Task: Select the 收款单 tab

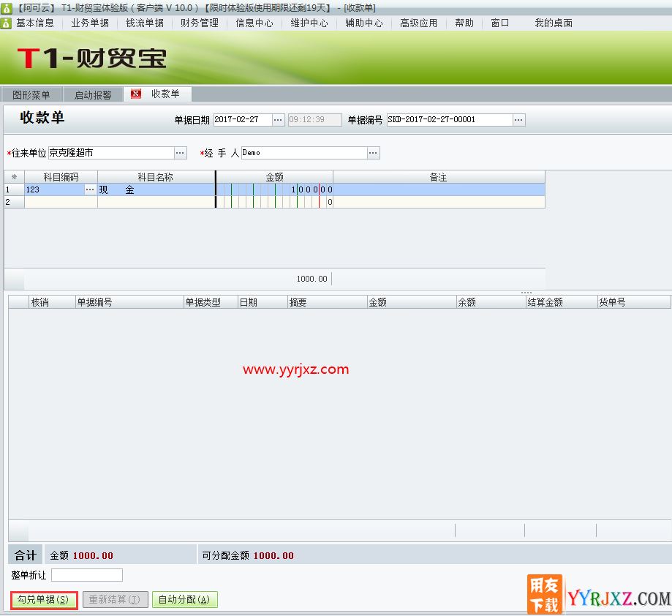Action: [x=165, y=94]
